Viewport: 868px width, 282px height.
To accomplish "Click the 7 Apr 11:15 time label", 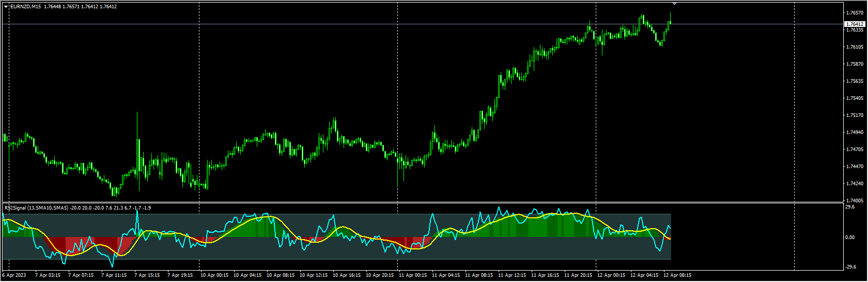I will (x=114, y=275).
